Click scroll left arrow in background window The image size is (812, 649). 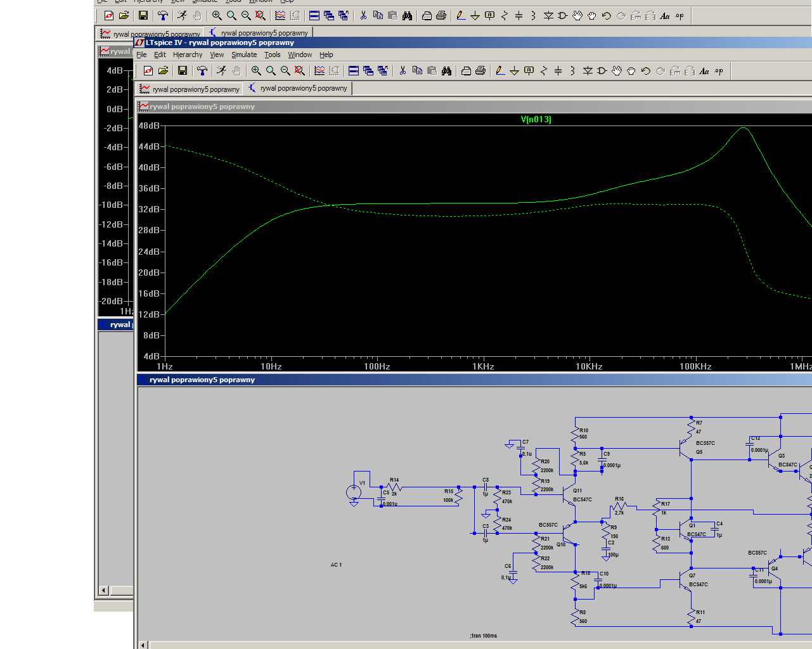tap(104, 591)
